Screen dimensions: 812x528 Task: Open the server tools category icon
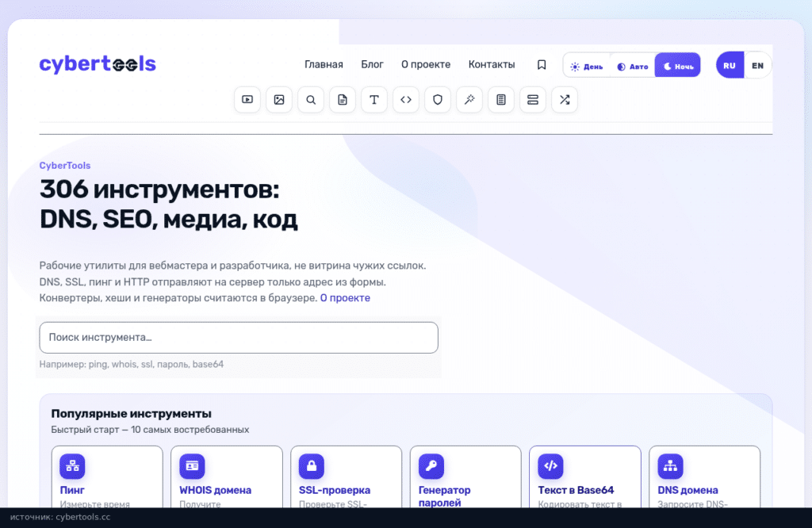(x=533, y=99)
